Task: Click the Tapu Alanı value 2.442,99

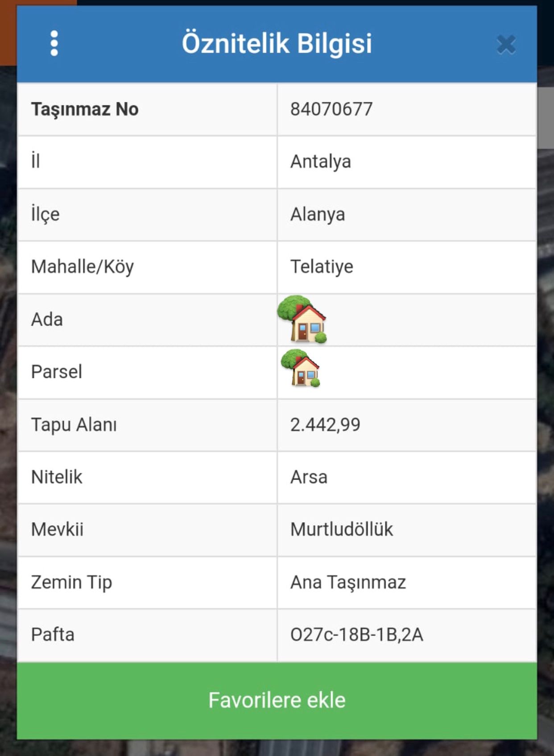Action: [325, 425]
